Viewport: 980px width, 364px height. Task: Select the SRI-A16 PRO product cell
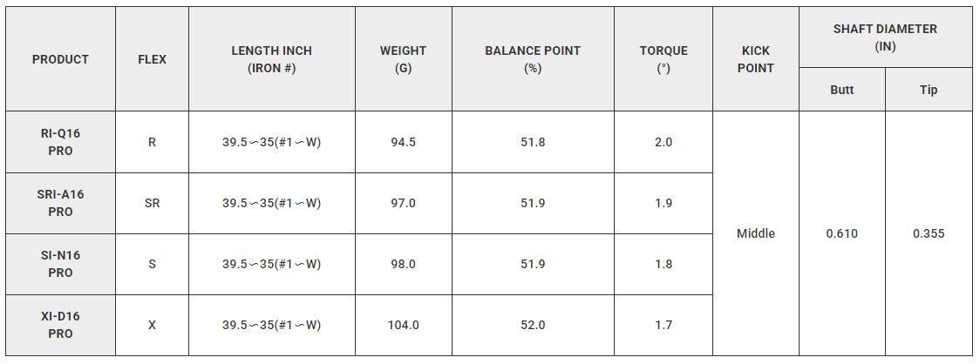point(60,203)
